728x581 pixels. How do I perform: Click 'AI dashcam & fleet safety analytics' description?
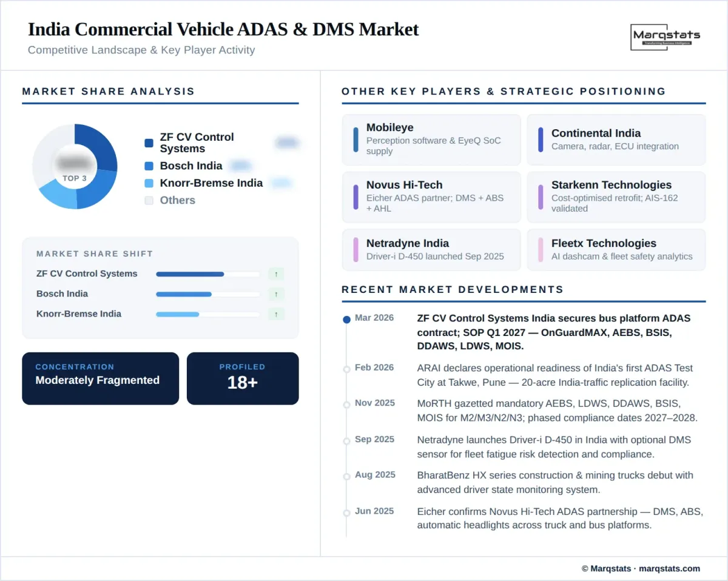pyautogui.click(x=622, y=257)
